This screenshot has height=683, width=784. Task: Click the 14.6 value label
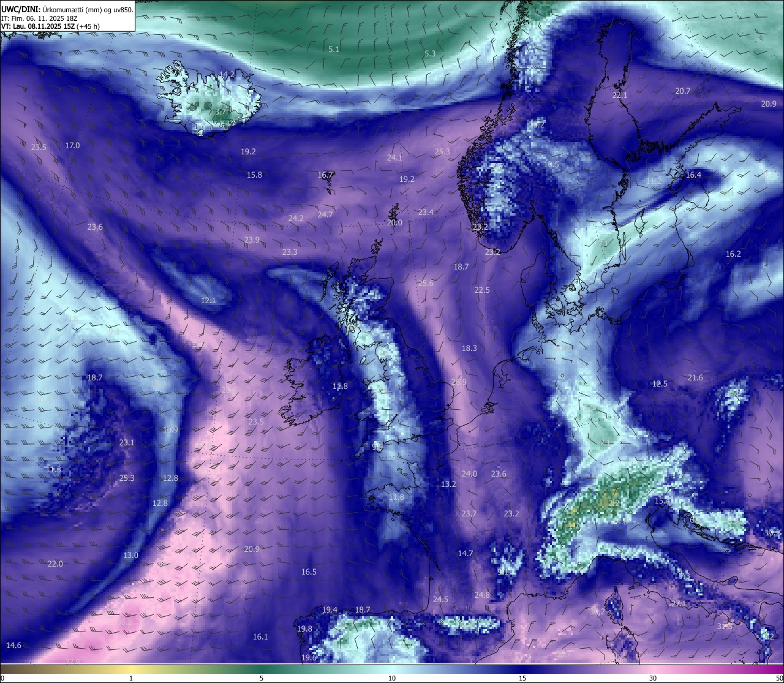[13, 646]
